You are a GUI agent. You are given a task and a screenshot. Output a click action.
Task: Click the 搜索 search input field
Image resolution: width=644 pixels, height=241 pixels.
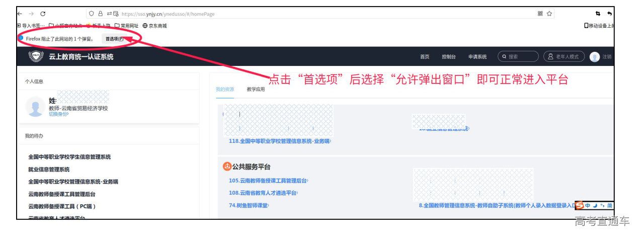tap(521, 57)
